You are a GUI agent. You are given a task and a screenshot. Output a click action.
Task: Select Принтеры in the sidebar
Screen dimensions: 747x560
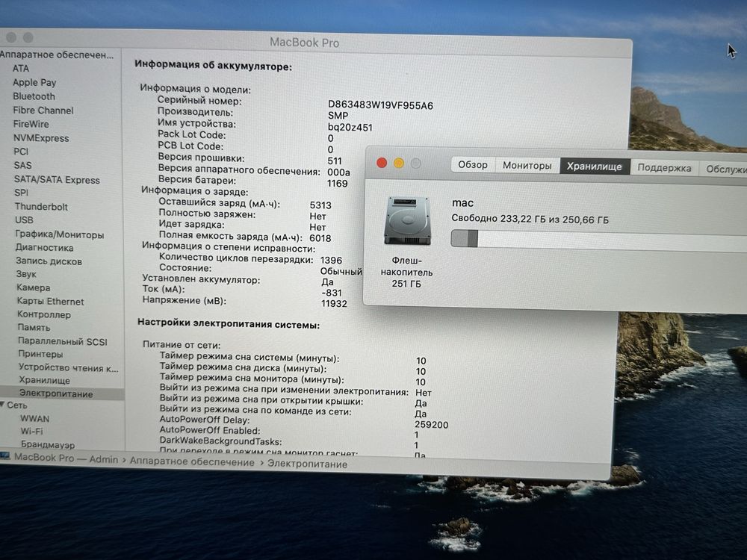[x=40, y=354]
